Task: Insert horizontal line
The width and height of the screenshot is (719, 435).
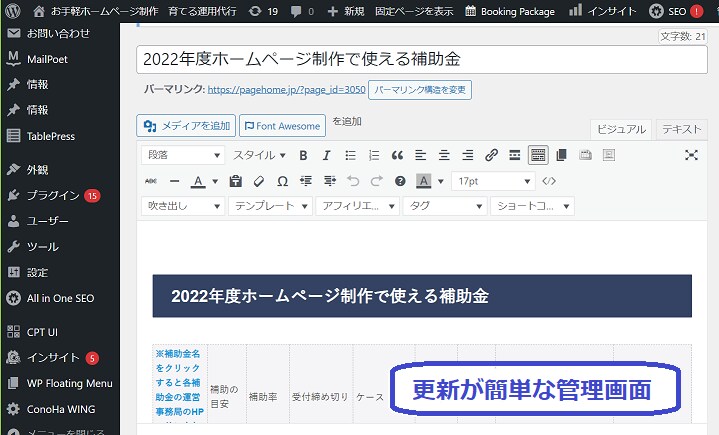Action: pos(174,181)
